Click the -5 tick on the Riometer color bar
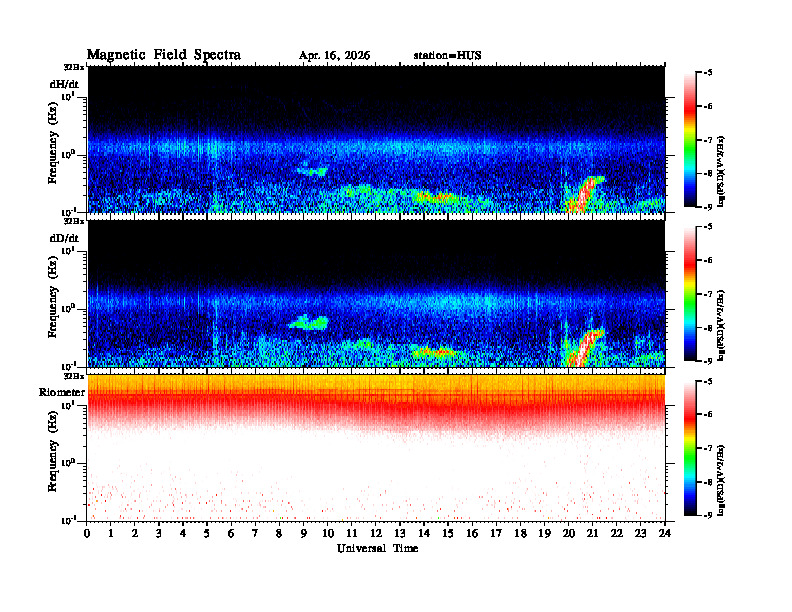The height and width of the screenshot is (612, 792). (708, 382)
